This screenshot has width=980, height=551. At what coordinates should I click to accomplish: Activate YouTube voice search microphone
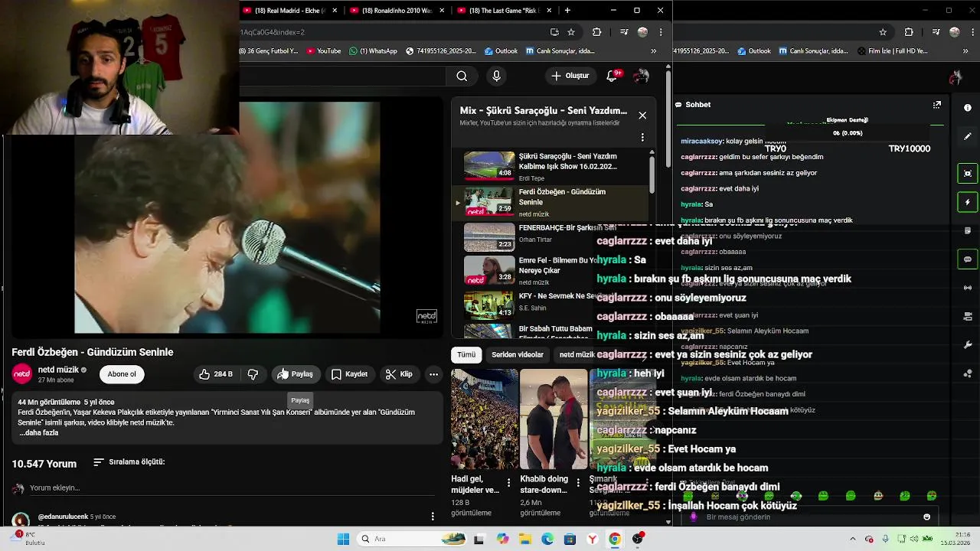coord(496,76)
